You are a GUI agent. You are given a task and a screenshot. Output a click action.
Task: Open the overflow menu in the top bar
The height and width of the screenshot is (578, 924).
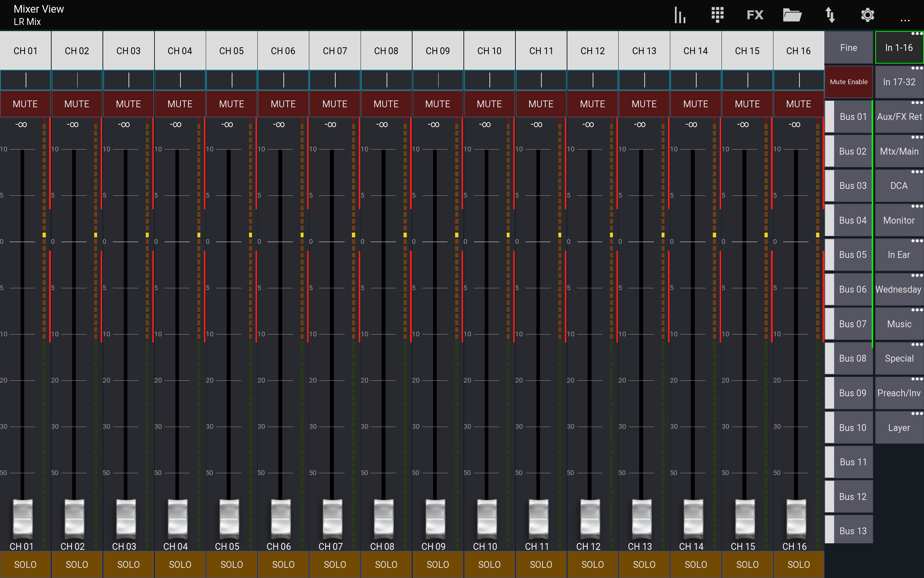coord(905,20)
